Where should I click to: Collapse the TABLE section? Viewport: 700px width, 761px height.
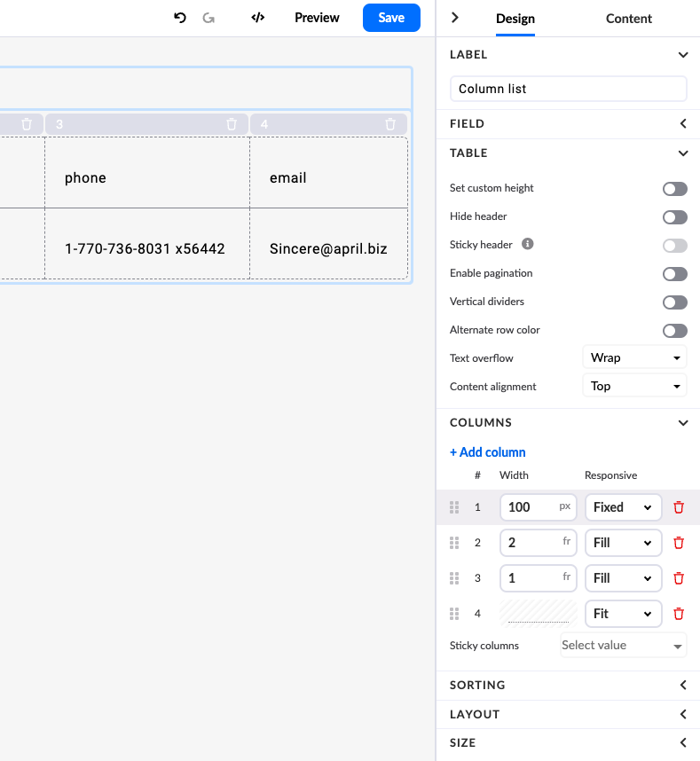683,153
